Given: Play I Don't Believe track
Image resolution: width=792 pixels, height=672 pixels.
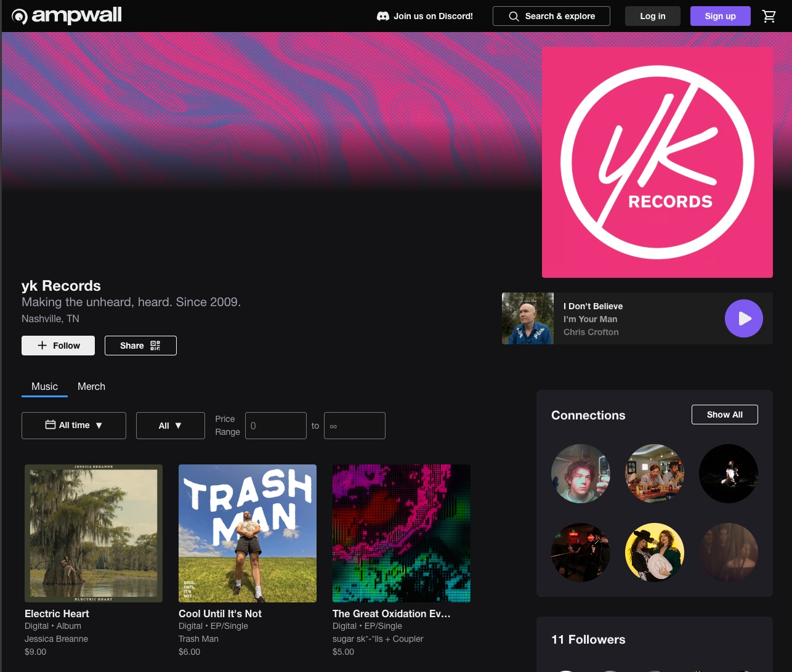Looking at the screenshot, I should [743, 318].
